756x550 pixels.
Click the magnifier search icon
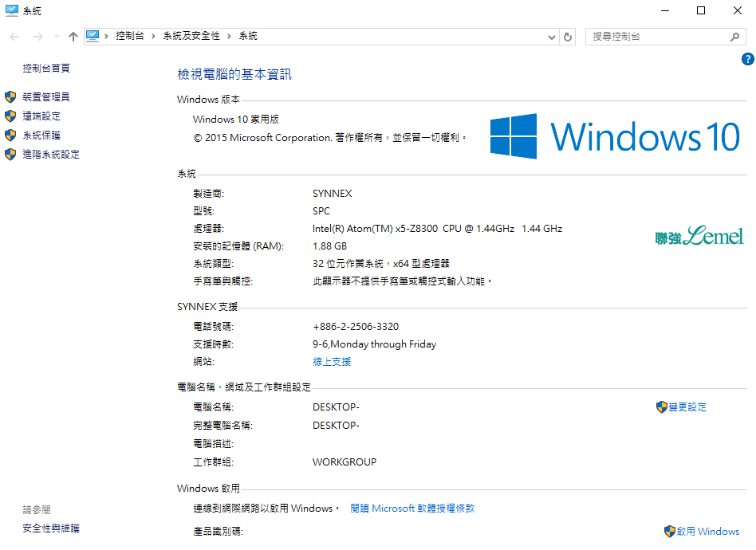(734, 37)
